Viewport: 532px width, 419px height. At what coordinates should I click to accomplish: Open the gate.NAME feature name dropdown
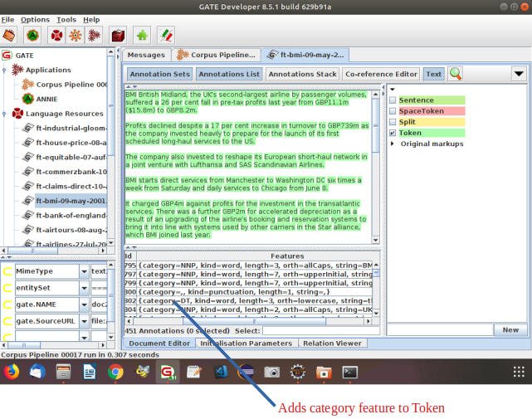[x=84, y=305]
